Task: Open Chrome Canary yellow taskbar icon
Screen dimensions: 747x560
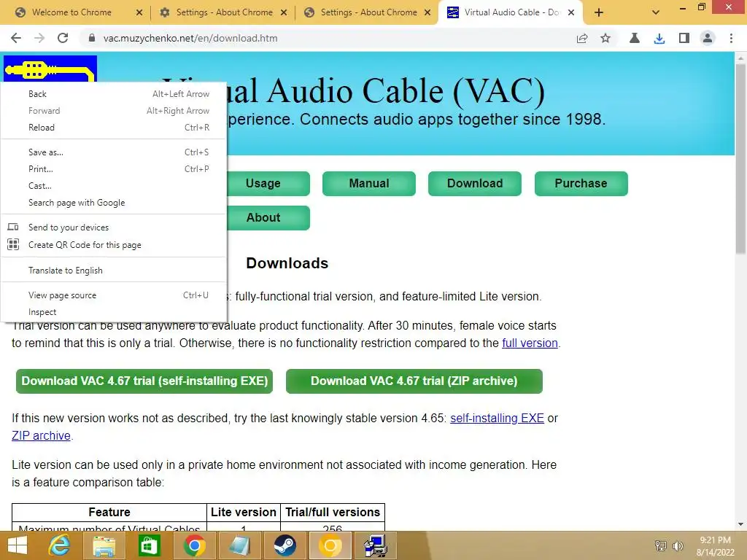Action: (x=330, y=545)
